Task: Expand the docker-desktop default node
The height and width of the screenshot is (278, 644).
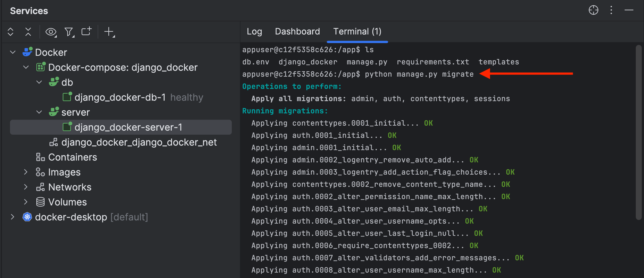Action: 13,217
